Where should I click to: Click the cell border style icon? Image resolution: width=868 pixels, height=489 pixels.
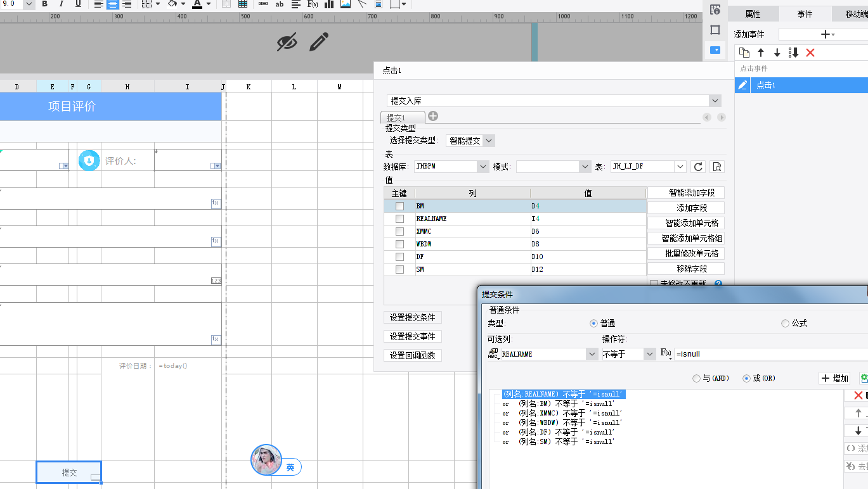click(146, 4)
